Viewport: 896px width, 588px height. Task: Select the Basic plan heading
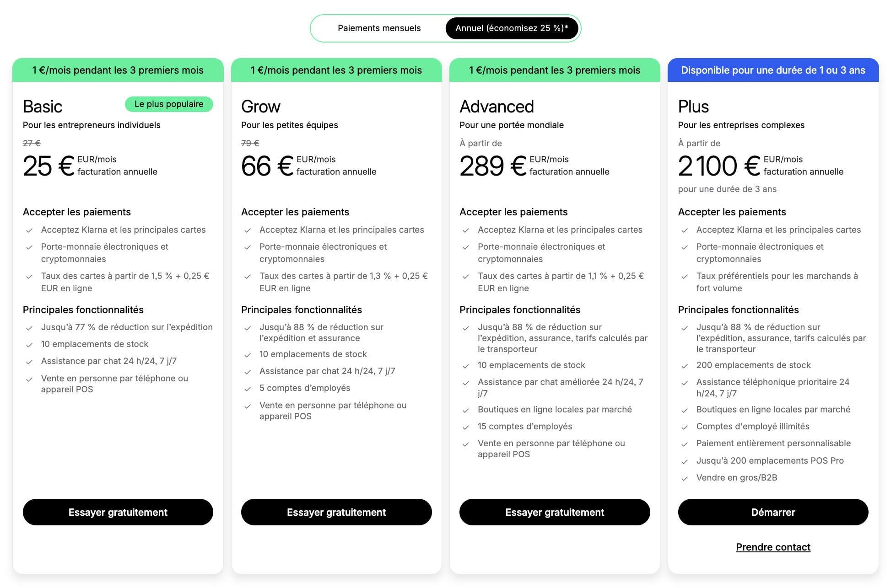pyautogui.click(x=43, y=106)
